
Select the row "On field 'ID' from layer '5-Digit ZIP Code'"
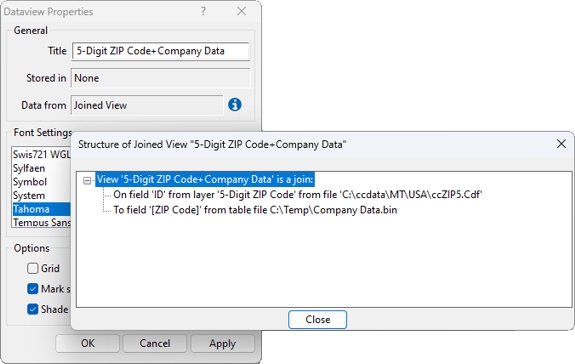297,195
